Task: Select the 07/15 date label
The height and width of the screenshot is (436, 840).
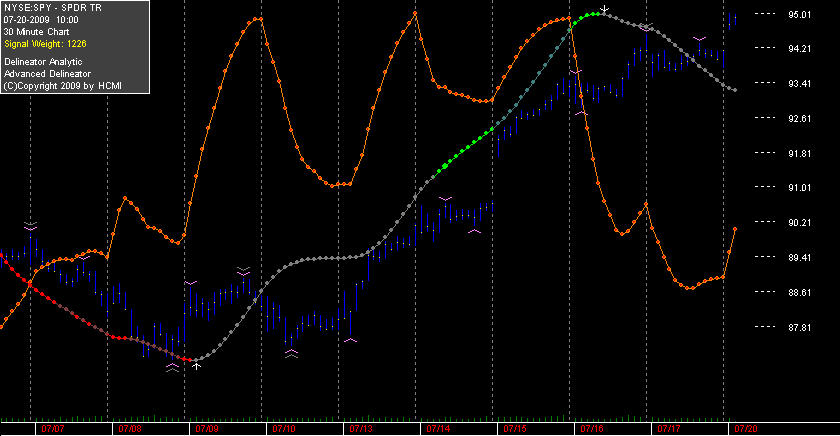Action: point(515,429)
